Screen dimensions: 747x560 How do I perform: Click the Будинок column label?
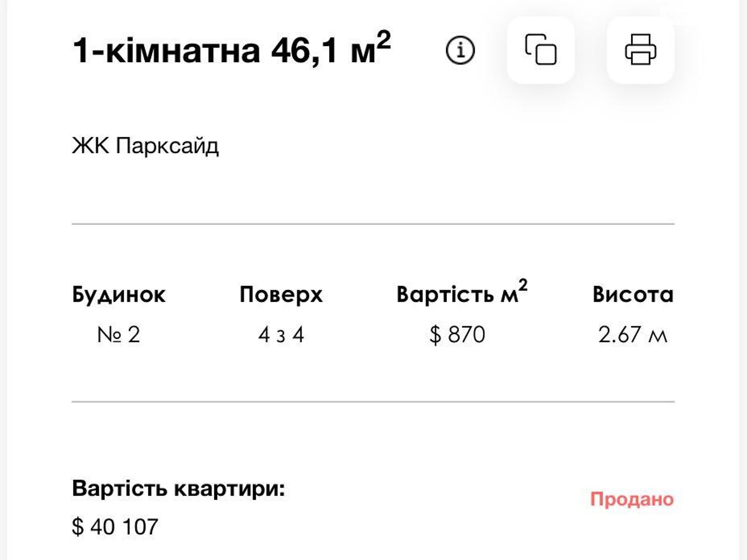click(119, 294)
